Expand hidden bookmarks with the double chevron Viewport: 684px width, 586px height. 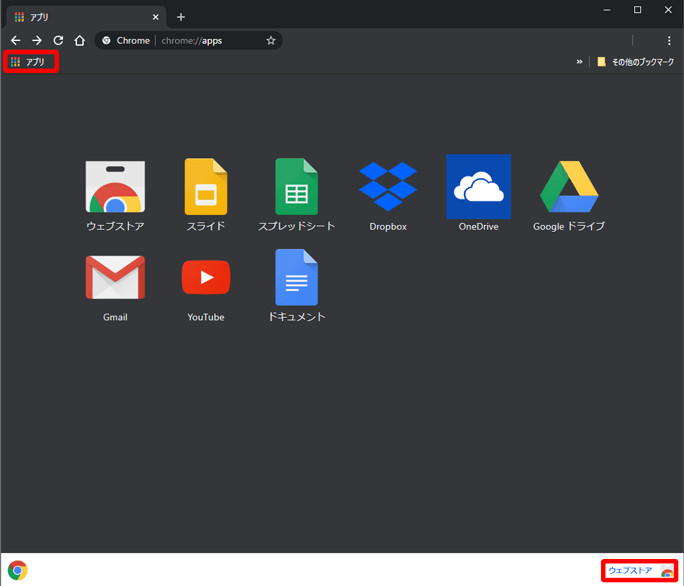[579, 62]
